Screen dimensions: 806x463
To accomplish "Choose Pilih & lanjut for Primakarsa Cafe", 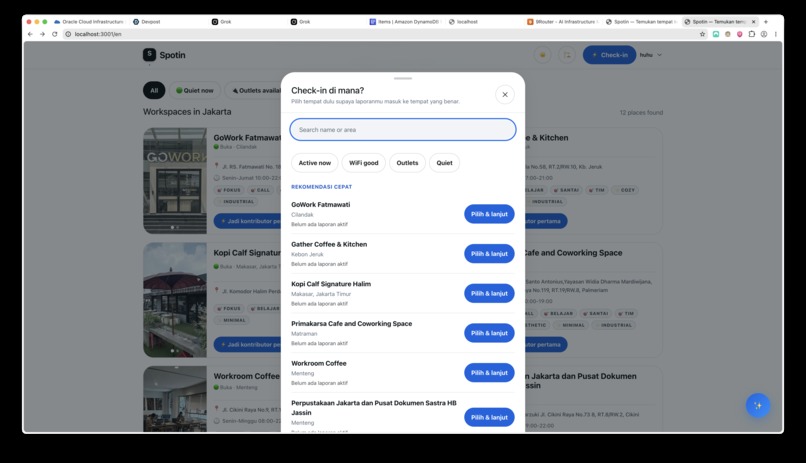I will coord(489,333).
